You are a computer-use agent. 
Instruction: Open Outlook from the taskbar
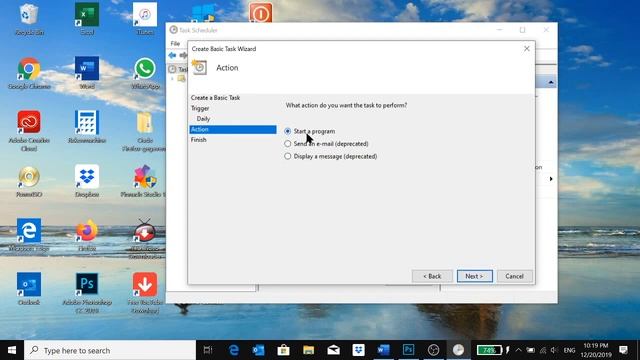tap(258, 350)
